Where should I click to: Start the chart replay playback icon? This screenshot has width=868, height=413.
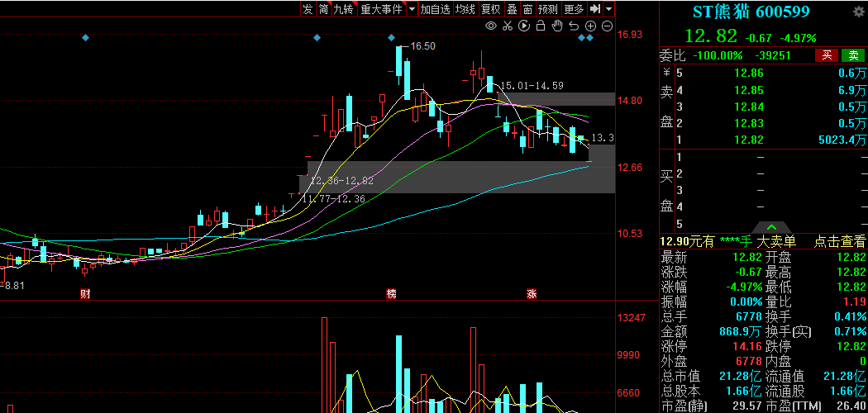(524, 26)
